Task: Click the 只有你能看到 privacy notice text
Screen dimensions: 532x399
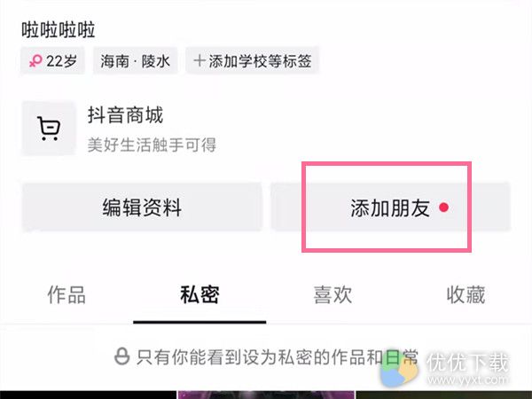Action: [x=278, y=357]
